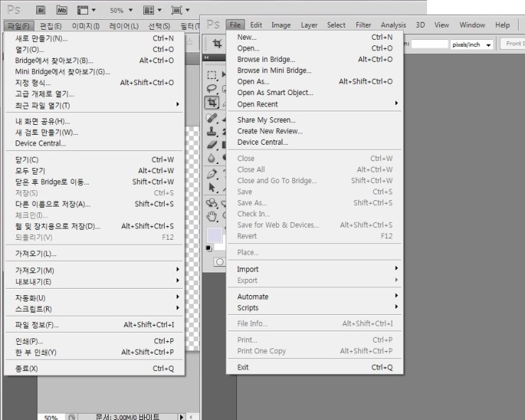Choose 다른 이름으로 저장(A)...

pyautogui.click(x=94, y=204)
